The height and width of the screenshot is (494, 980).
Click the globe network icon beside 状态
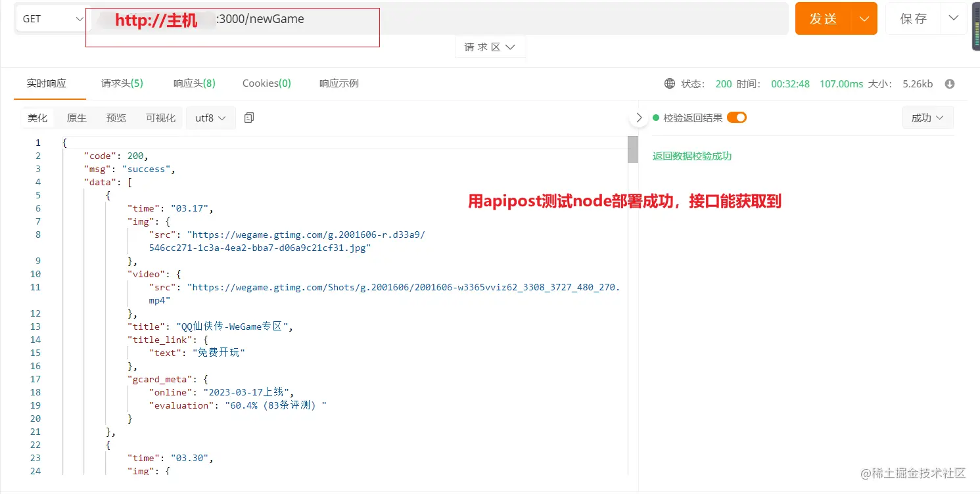pyautogui.click(x=670, y=84)
